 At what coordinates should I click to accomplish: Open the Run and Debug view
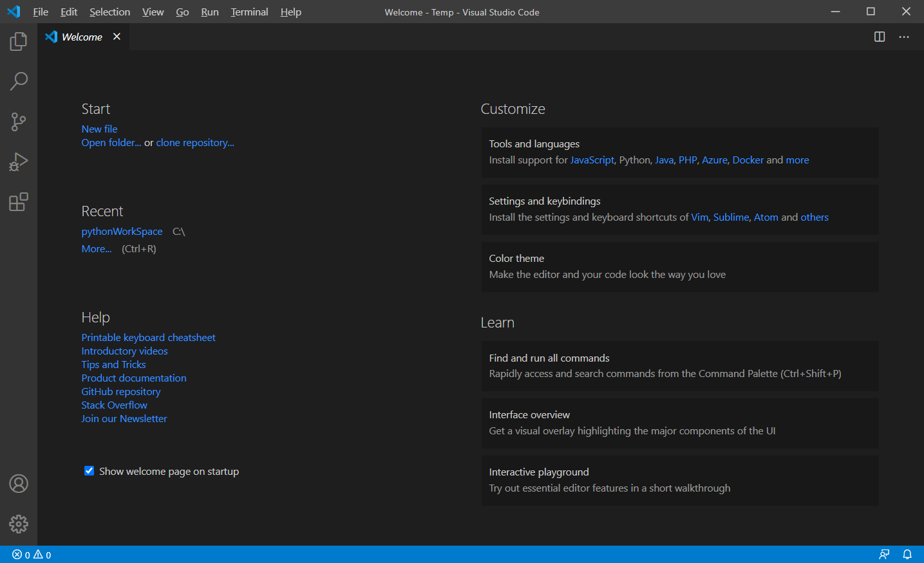(x=19, y=162)
